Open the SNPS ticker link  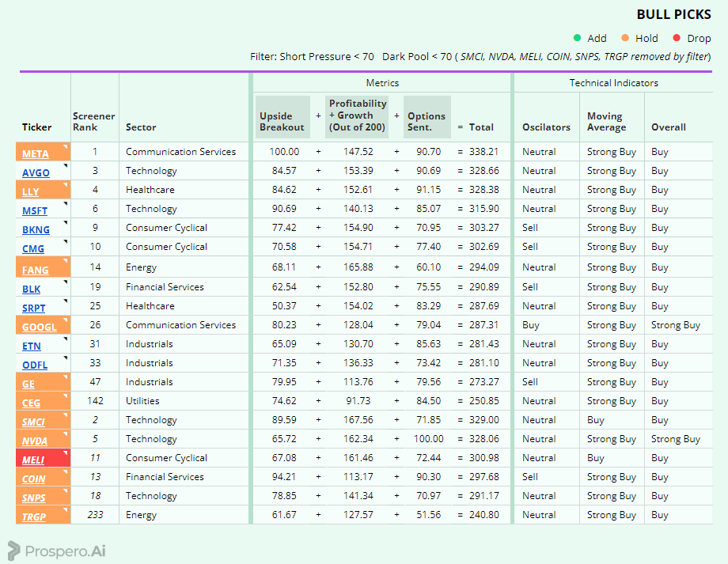click(34, 498)
